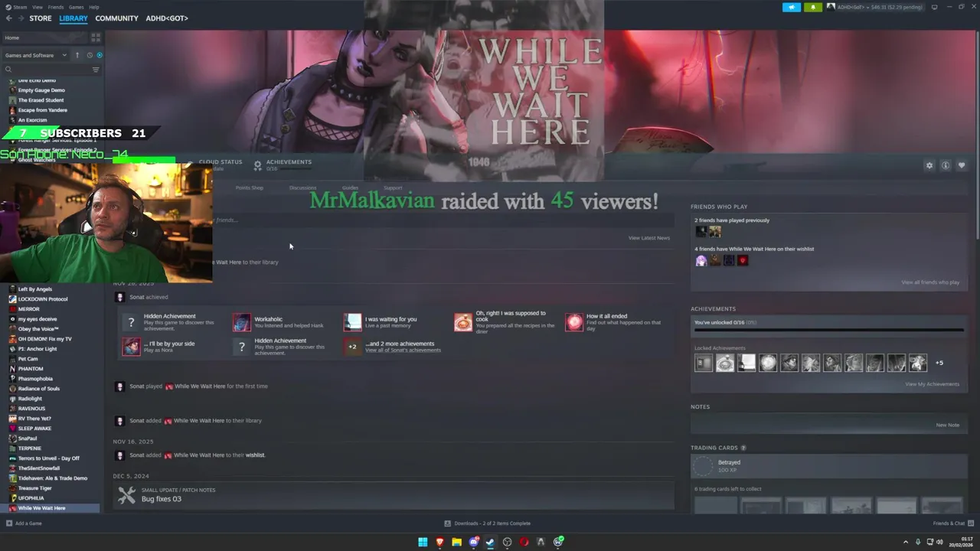Screen dimensions: 980x551
Task: Open Big Picture mode monitor icon
Action: click(x=934, y=7)
